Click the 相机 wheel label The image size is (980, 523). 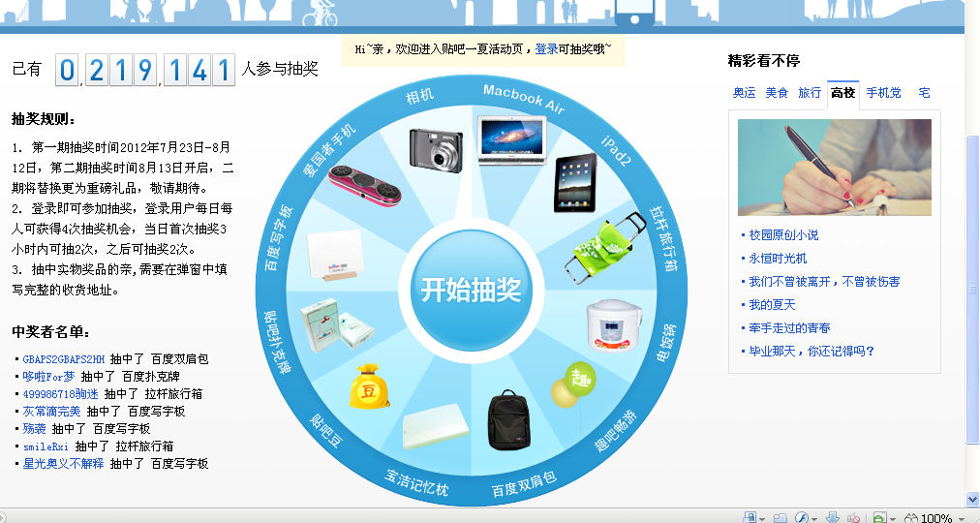point(419,96)
